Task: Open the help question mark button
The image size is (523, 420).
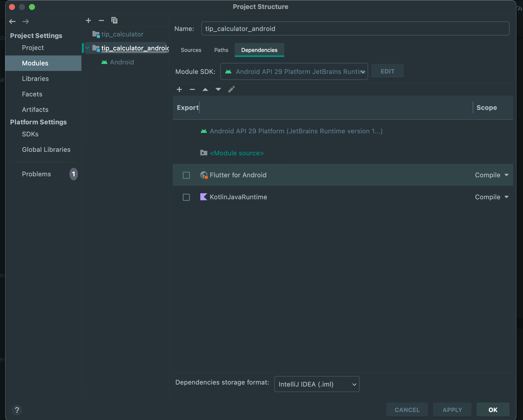Action: (17, 410)
